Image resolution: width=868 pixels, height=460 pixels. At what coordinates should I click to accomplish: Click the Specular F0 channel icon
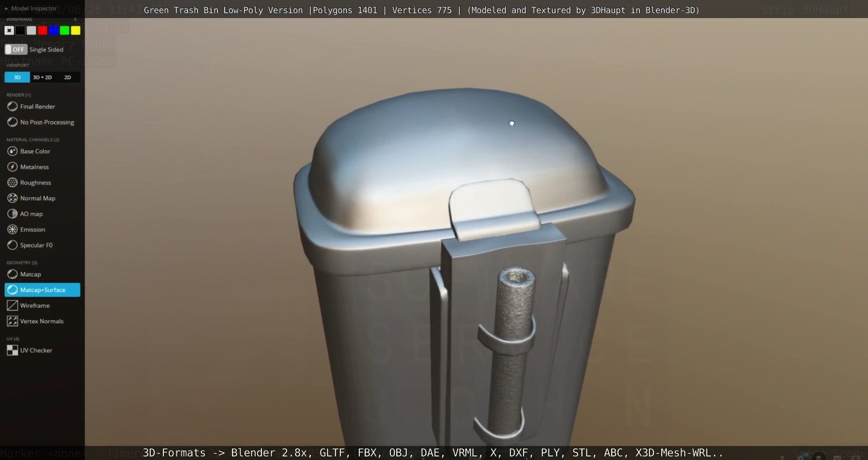(12, 245)
